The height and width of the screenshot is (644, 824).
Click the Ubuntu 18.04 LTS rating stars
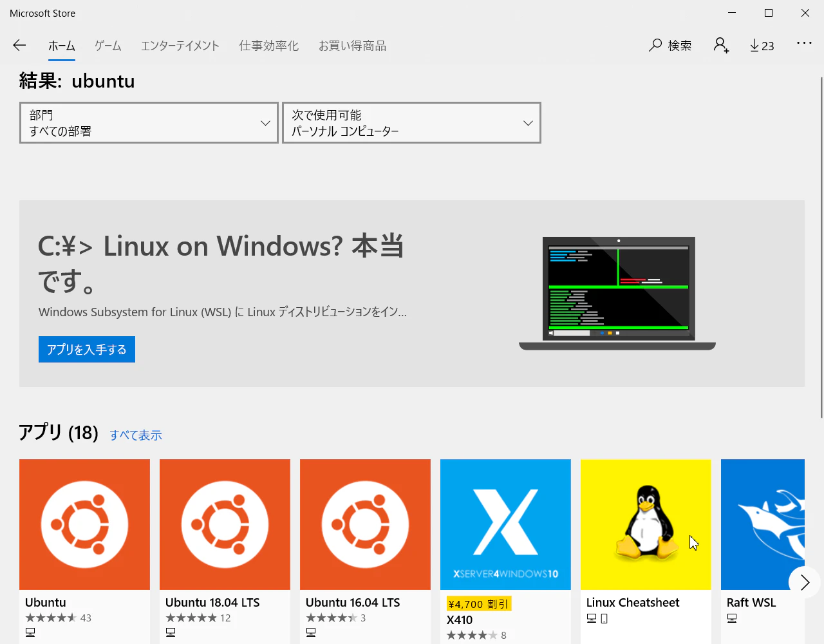point(191,618)
